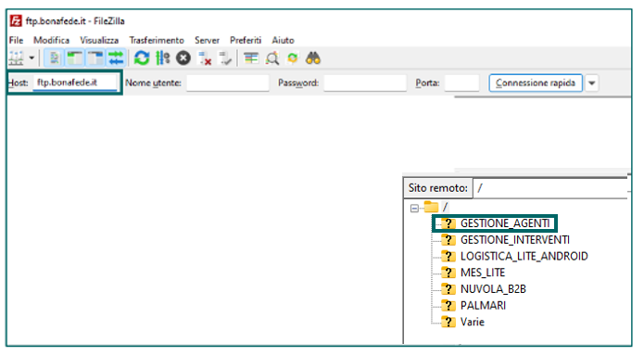Click the Porta input field

461,83
